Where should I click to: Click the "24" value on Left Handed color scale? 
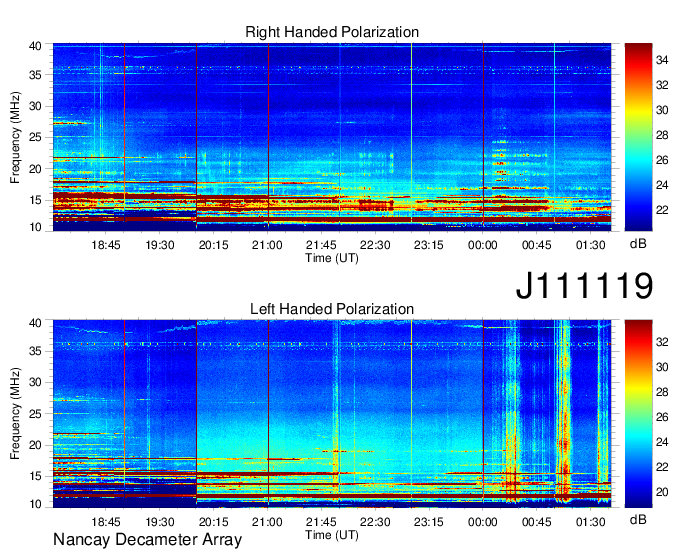pyautogui.click(x=662, y=442)
